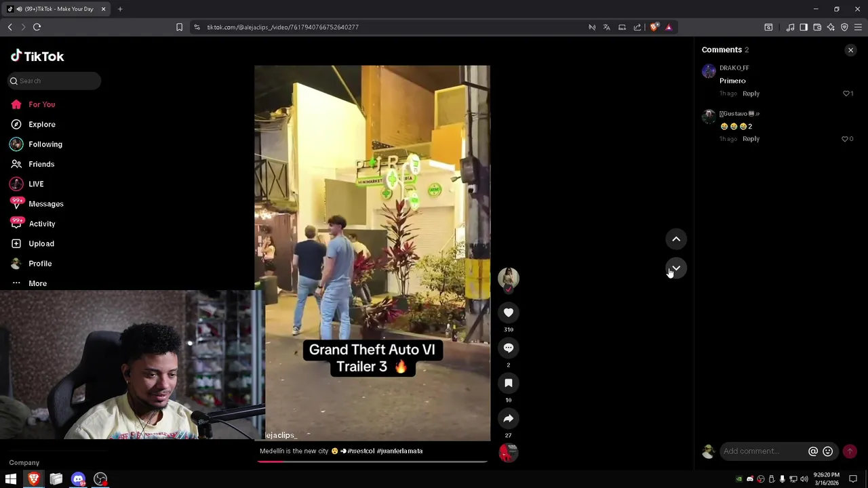
Task: Open the emoji picker in comment box
Action: point(828,451)
